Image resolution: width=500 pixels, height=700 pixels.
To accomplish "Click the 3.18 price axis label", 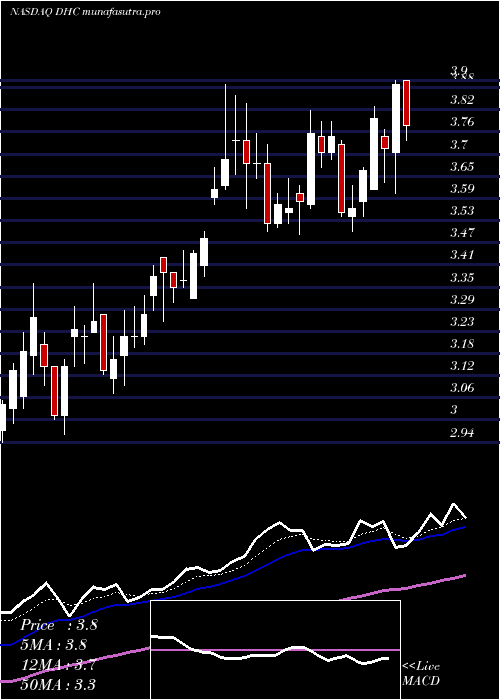I will (x=462, y=344).
